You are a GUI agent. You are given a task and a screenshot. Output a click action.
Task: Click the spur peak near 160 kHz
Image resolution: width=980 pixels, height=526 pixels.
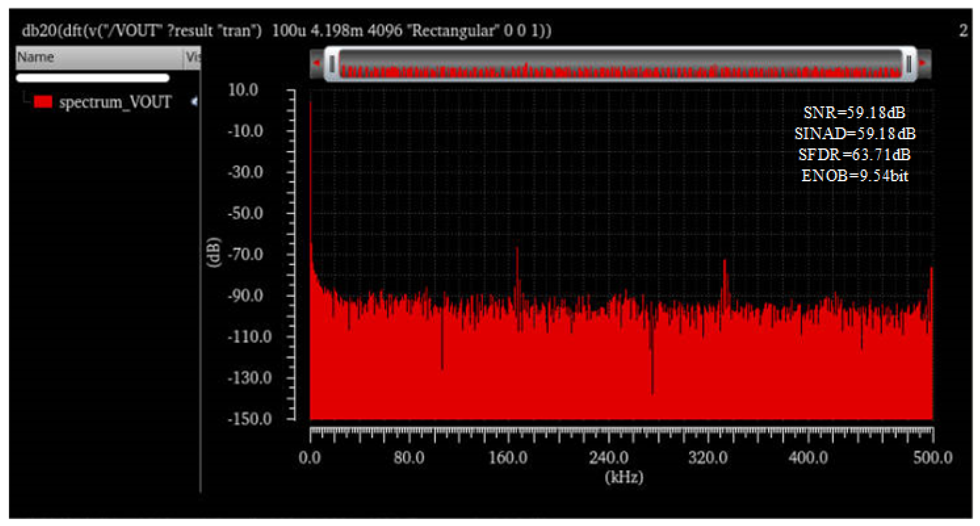(517, 251)
